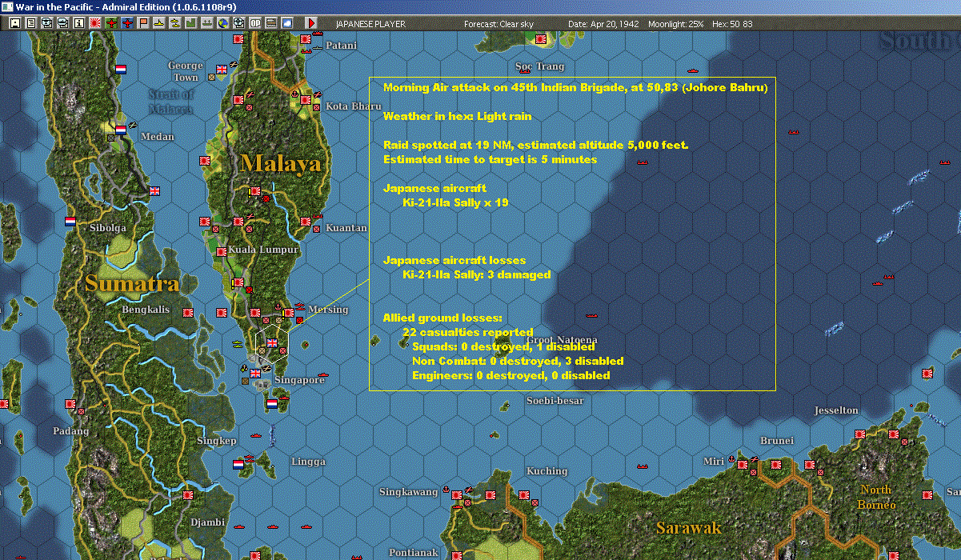
Task: Click the grey striped panel toolbar icon
Action: coord(271,24)
